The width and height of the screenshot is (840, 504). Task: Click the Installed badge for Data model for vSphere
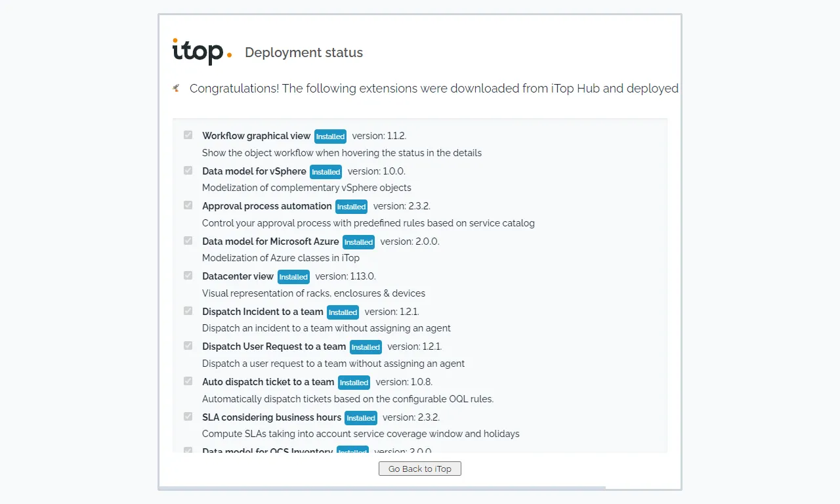[326, 172]
